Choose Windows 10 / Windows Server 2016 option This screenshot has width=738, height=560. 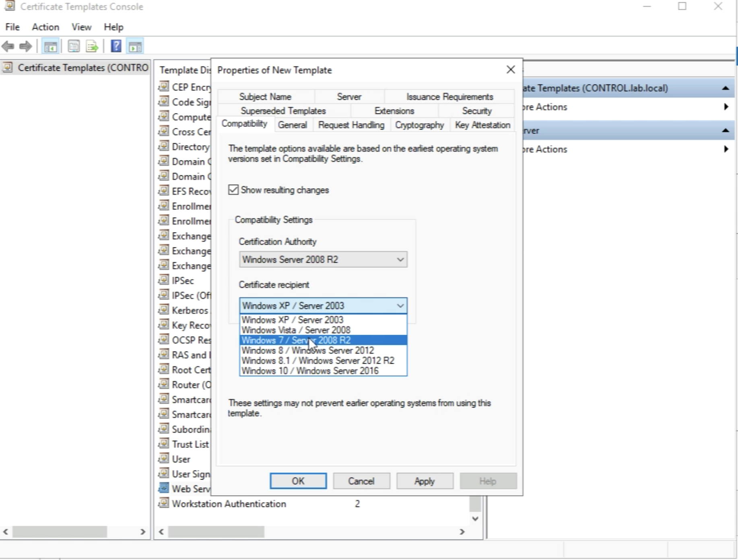pyautogui.click(x=310, y=371)
